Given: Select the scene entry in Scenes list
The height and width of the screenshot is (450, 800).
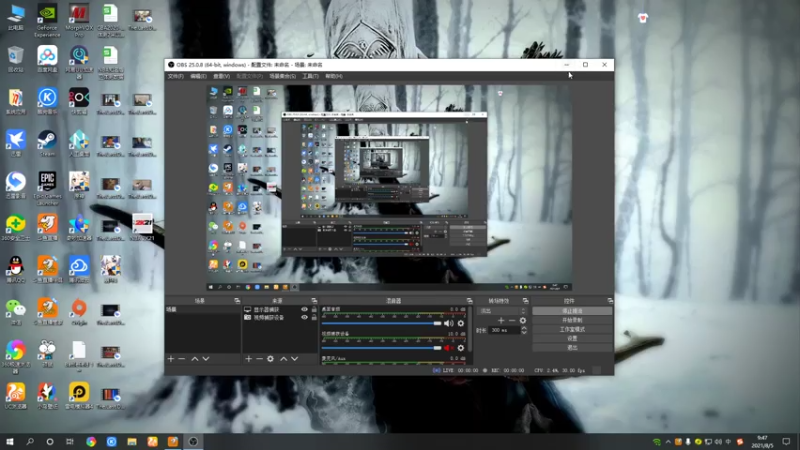Looking at the screenshot, I should tap(203, 310).
